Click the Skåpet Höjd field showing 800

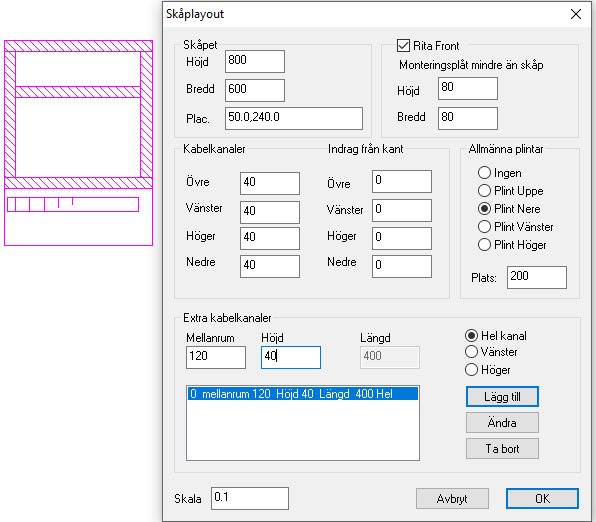(255, 61)
